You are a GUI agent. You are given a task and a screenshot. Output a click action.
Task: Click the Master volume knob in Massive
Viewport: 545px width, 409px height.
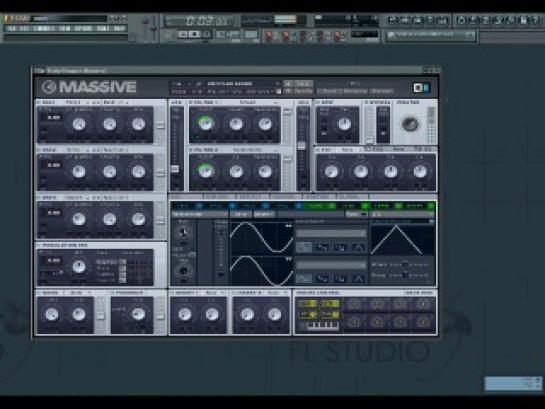tap(410, 124)
